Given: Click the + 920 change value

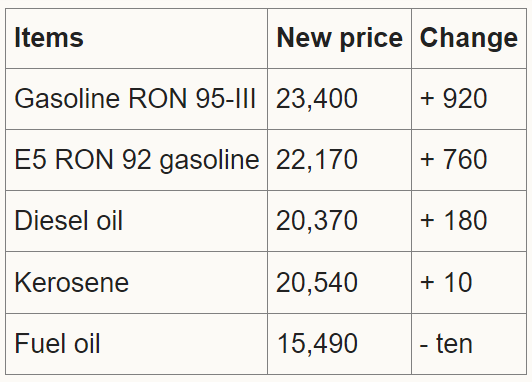Looking at the screenshot, I should point(454,99).
